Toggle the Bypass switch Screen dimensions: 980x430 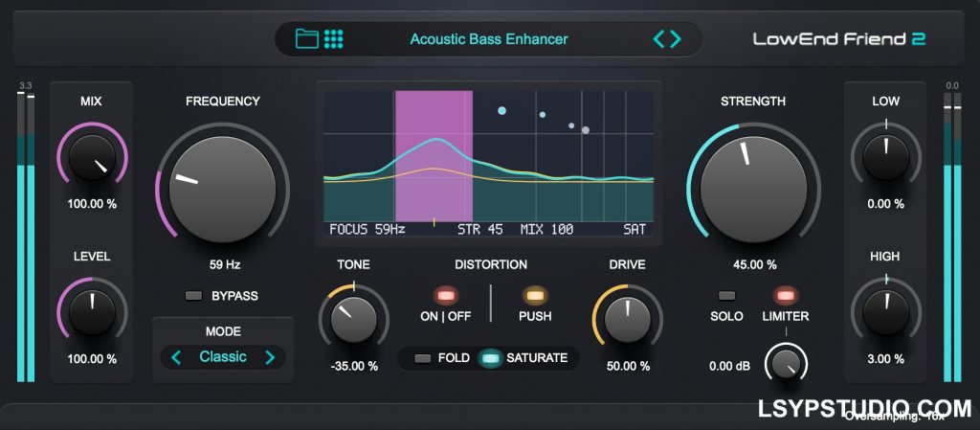194,296
